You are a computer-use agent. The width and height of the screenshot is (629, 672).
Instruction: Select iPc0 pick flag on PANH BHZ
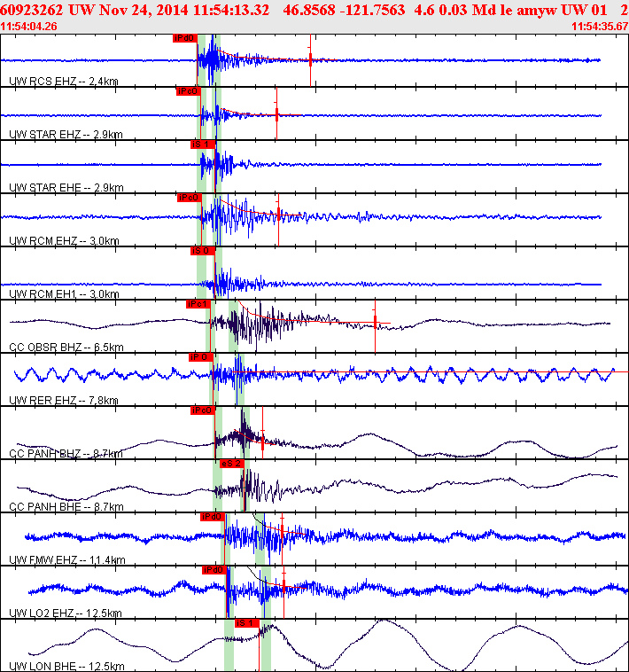point(203,410)
